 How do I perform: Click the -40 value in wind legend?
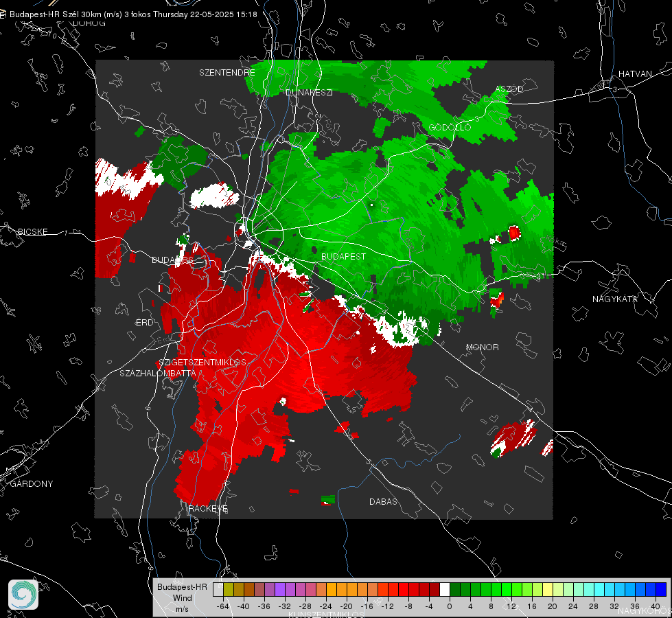[244, 606]
